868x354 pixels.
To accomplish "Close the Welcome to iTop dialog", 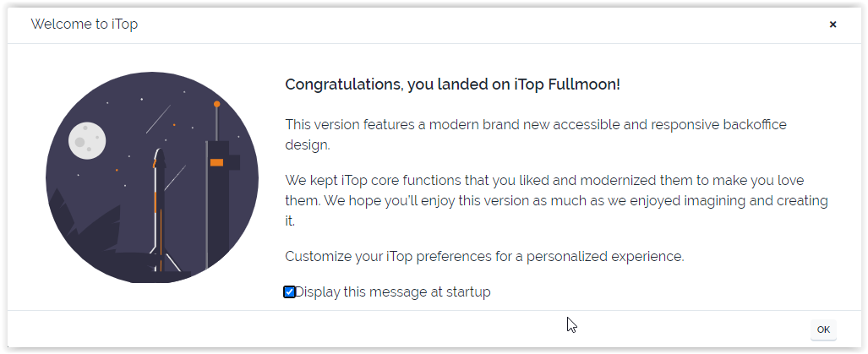I will (833, 25).
